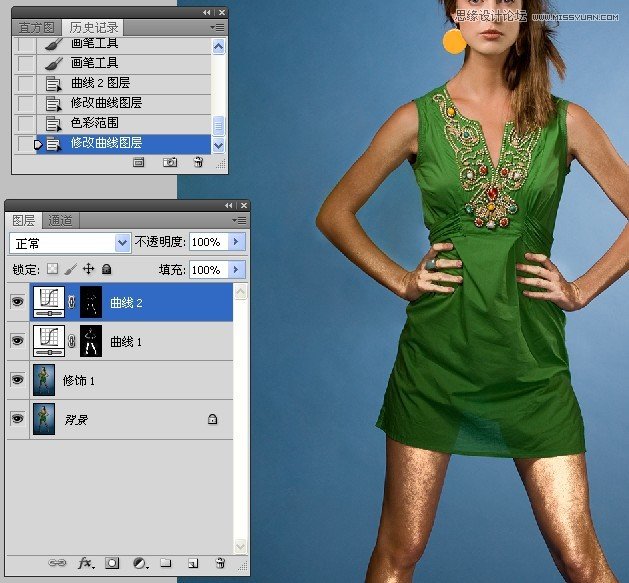Expand the 不透明度 opacity slider arrow

(236, 242)
